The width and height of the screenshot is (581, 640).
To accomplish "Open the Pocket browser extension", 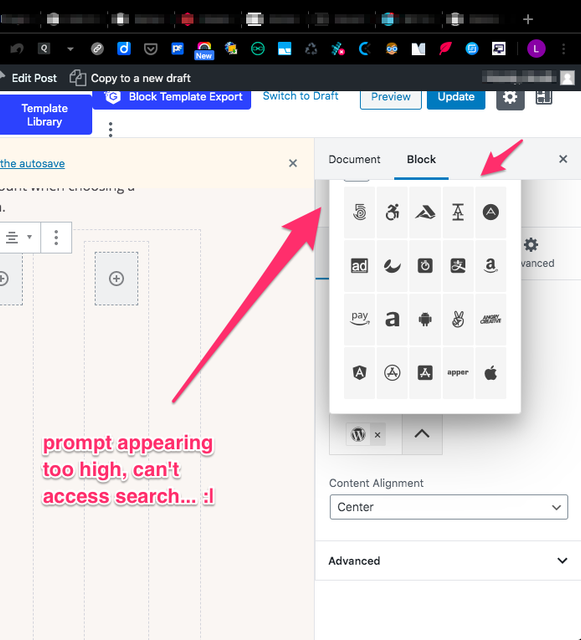I will coord(151,49).
